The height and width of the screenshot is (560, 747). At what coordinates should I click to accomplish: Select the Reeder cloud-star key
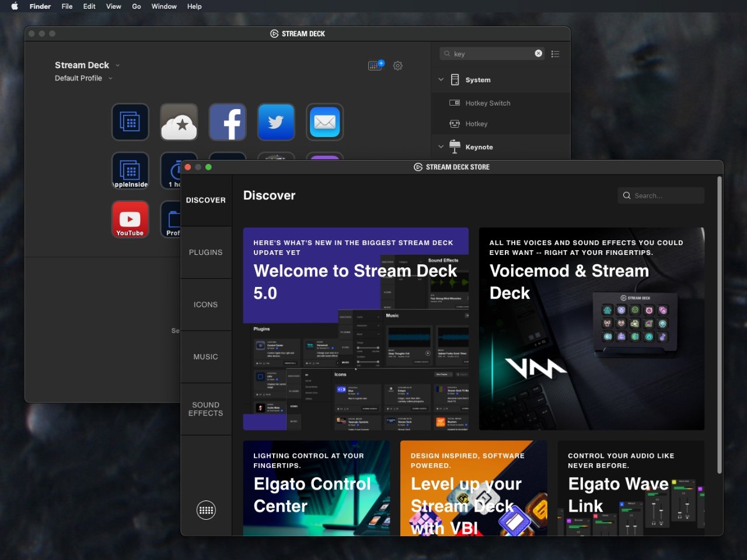tap(179, 122)
